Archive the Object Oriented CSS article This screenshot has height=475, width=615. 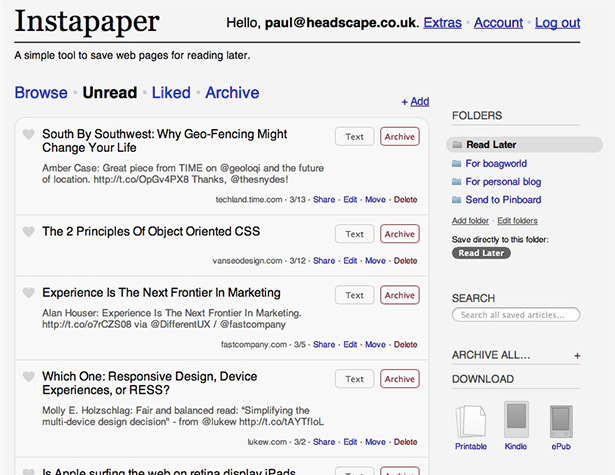pos(400,234)
